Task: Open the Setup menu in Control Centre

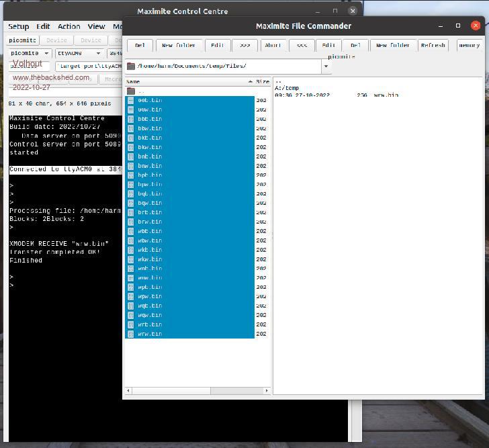Action: (x=19, y=26)
